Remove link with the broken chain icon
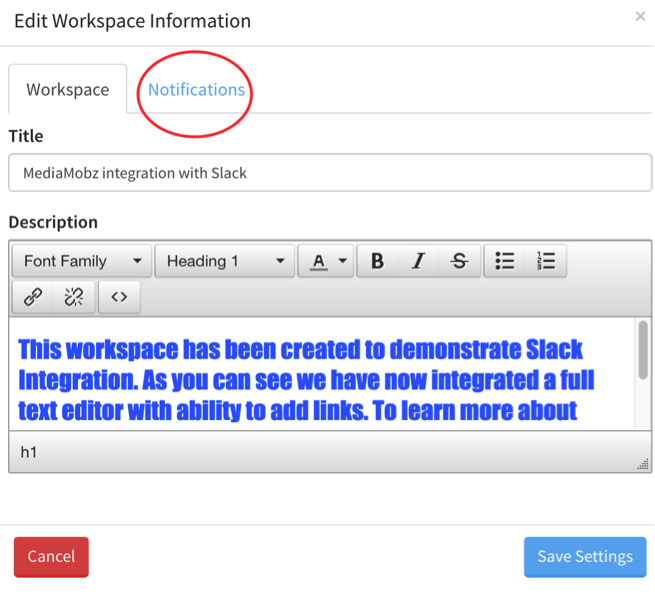Screen dimensions: 655x597 coord(74,297)
